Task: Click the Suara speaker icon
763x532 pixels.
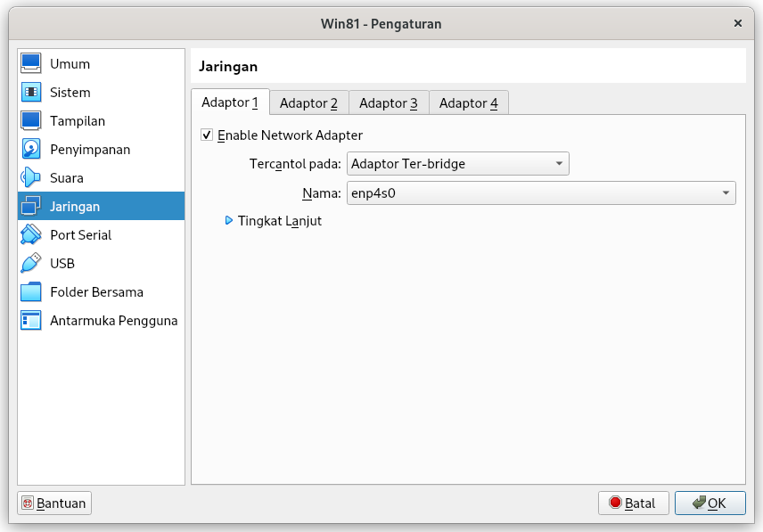Action: [x=31, y=177]
